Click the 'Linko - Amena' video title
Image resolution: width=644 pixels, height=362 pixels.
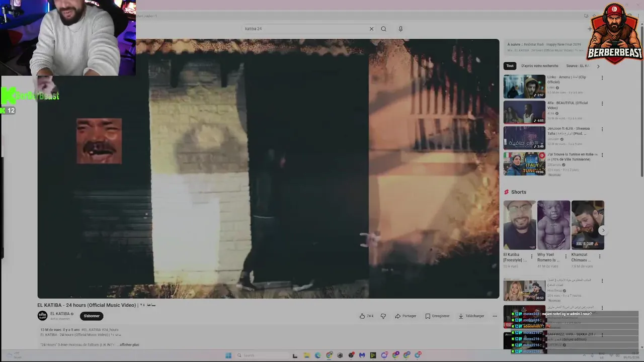click(567, 79)
